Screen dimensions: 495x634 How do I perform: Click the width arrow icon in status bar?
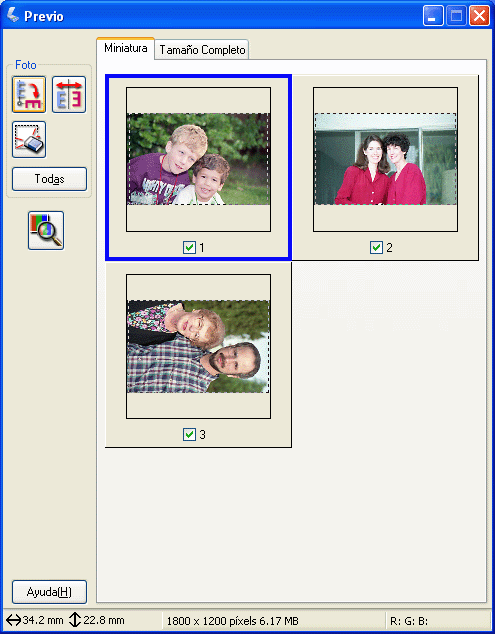tap(13, 620)
